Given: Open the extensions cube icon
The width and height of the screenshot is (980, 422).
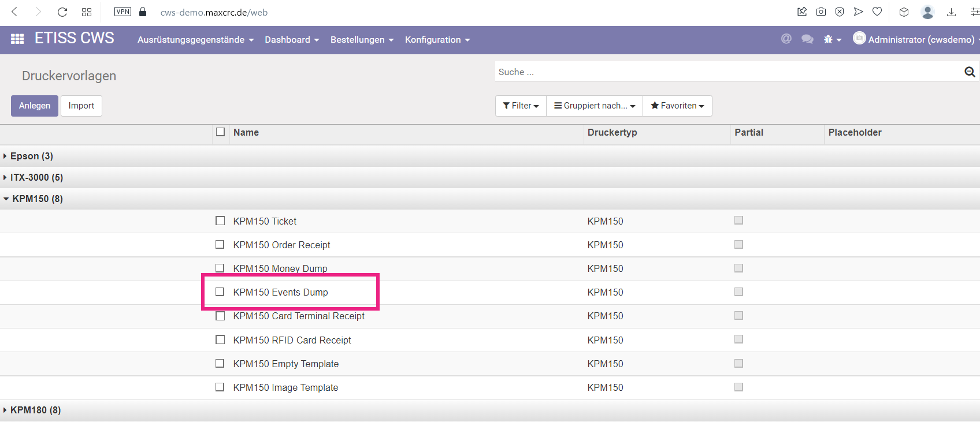Looking at the screenshot, I should [904, 12].
